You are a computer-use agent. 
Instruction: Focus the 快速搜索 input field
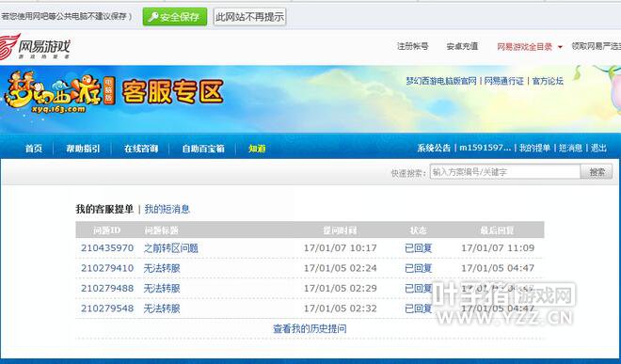click(505, 172)
